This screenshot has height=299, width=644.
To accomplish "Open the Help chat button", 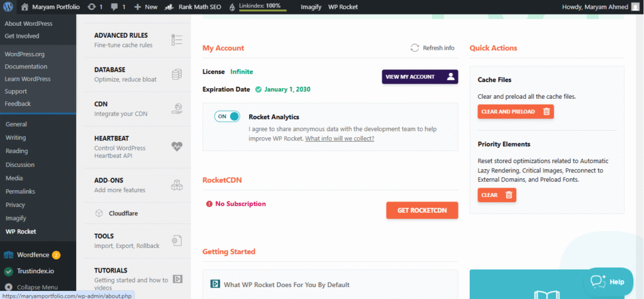I will coord(608,282).
